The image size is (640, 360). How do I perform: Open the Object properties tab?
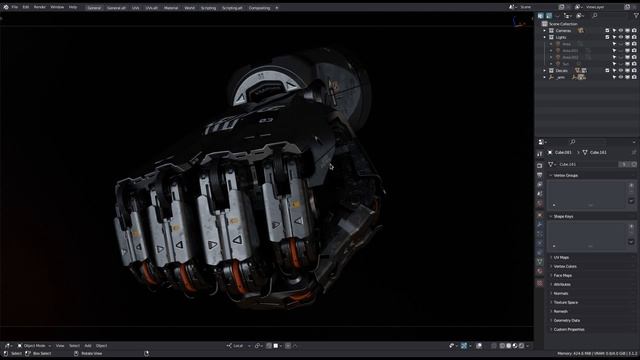[x=540, y=215]
